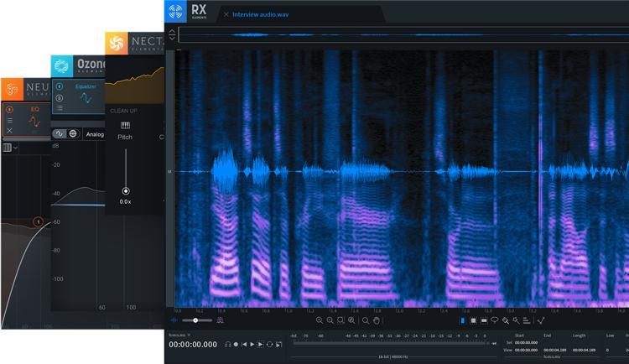Click the Ozone Equalizer curve icon
This screenshot has width=629, height=364.
[x=86, y=98]
